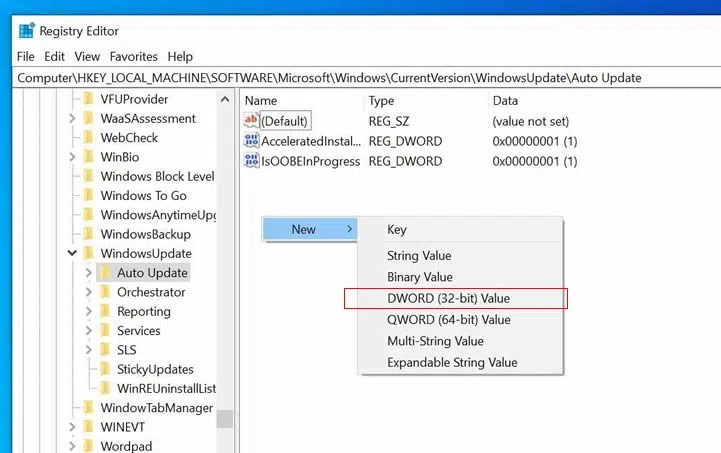Click the Name column header
Image resolution: width=721 pixels, height=453 pixels.
pyautogui.click(x=261, y=101)
